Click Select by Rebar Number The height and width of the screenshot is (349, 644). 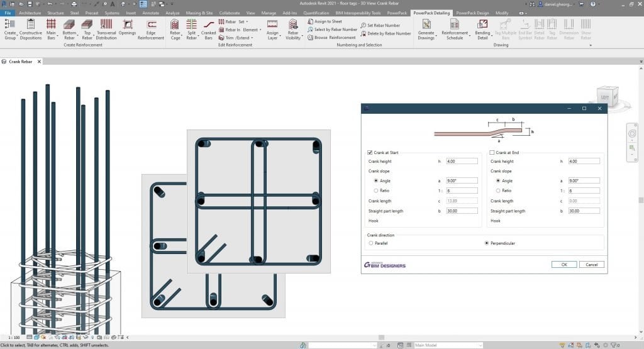(332, 30)
